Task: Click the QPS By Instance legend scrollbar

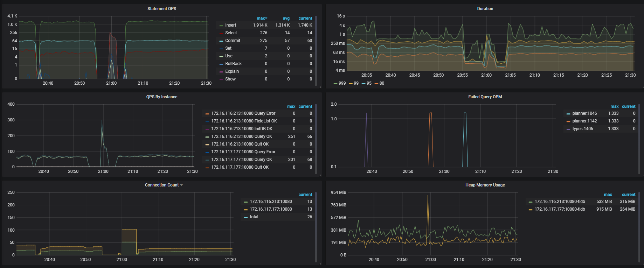Action: [x=316, y=140]
